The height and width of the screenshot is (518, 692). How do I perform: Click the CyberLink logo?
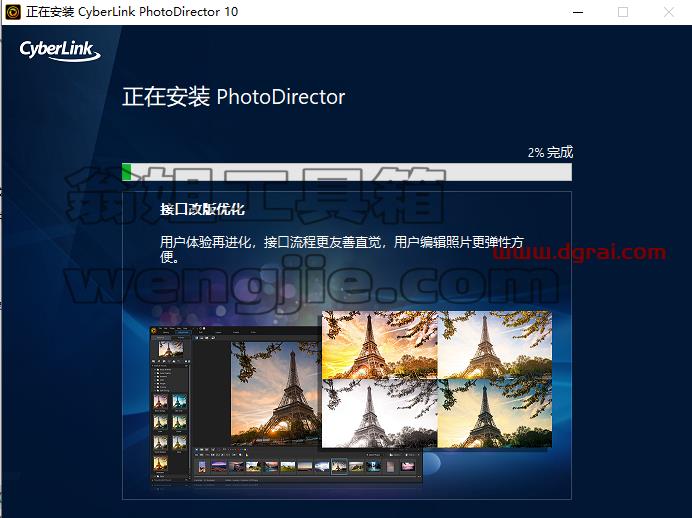coord(60,50)
